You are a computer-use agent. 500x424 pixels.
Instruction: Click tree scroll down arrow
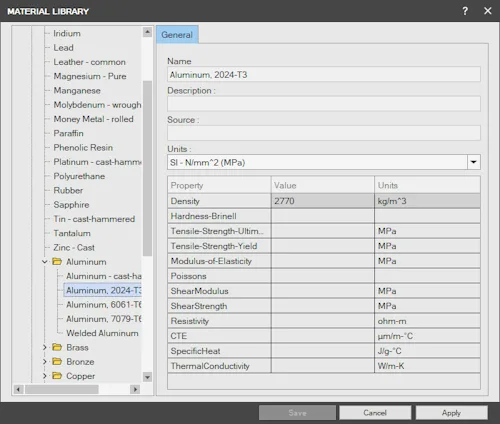pyautogui.click(x=147, y=377)
